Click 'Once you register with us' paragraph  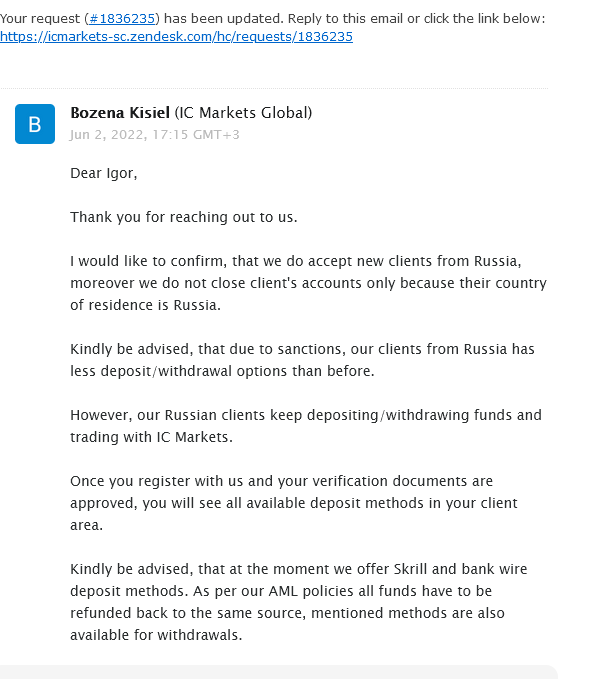[294, 503]
